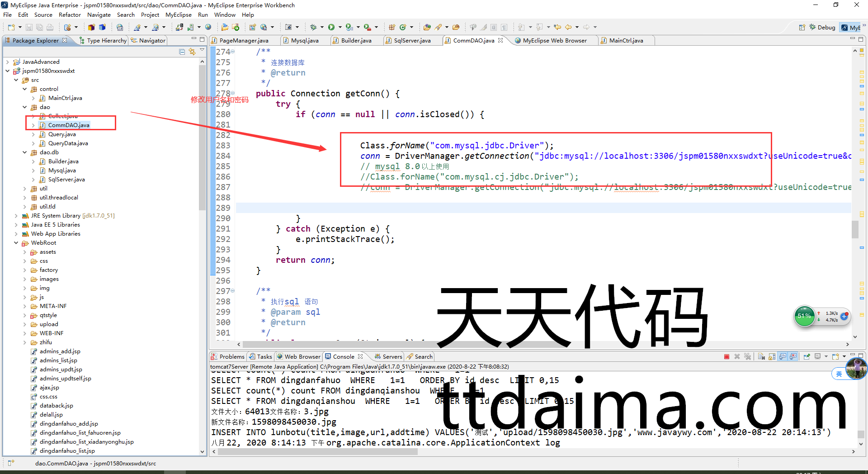
Task: Click the Pin Console icon
Action: [807, 357]
